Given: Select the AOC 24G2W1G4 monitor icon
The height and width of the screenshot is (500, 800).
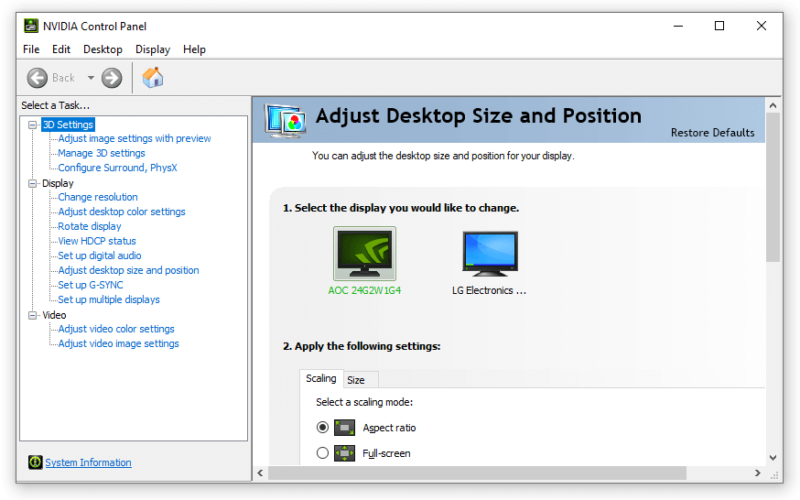Looking at the screenshot, I should tap(364, 254).
